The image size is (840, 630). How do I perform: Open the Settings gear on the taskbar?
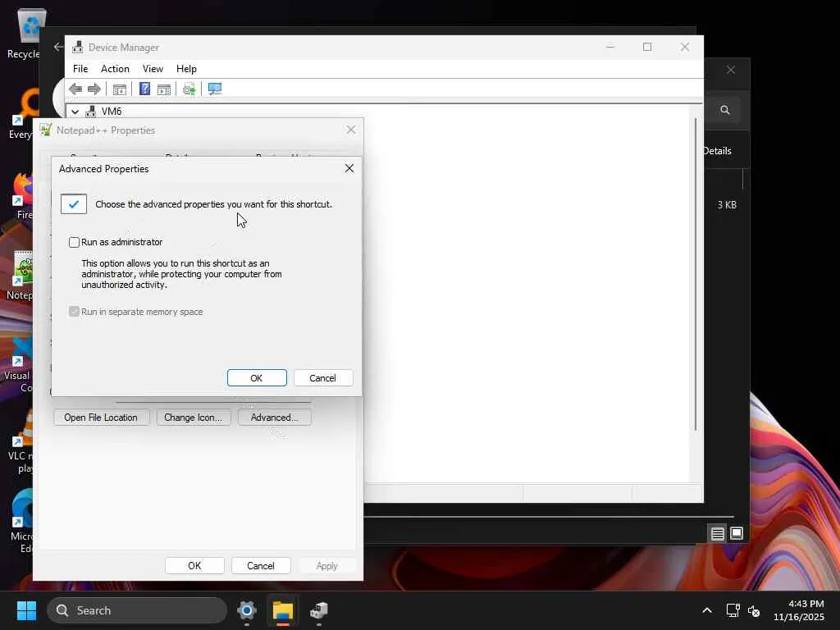click(x=246, y=610)
